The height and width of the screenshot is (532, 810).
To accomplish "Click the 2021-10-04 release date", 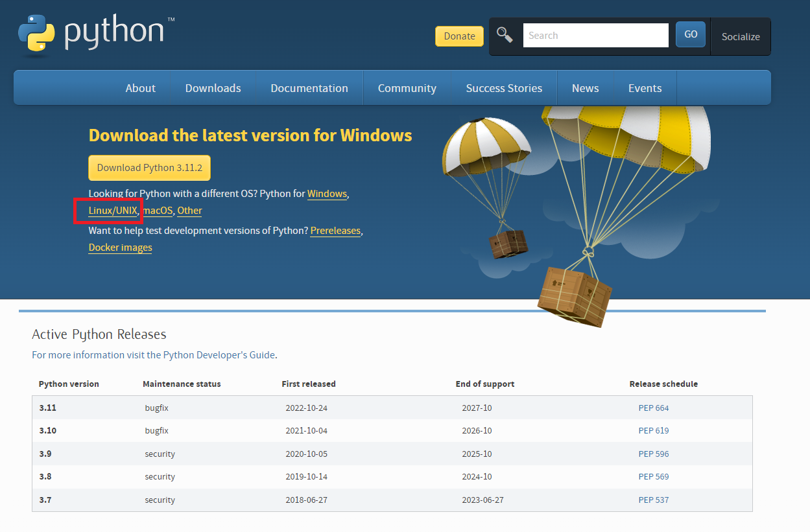I will (x=307, y=431).
